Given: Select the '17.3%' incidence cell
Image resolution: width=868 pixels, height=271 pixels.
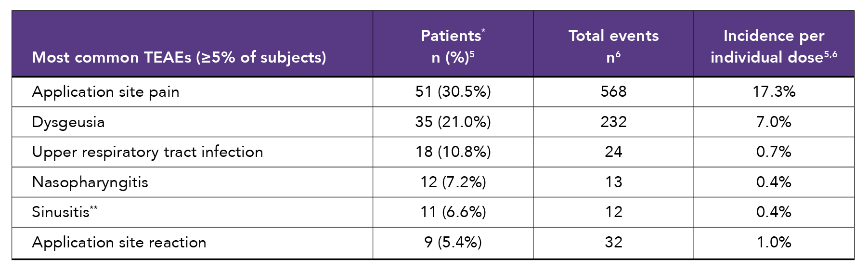Looking at the screenshot, I should point(774,92).
